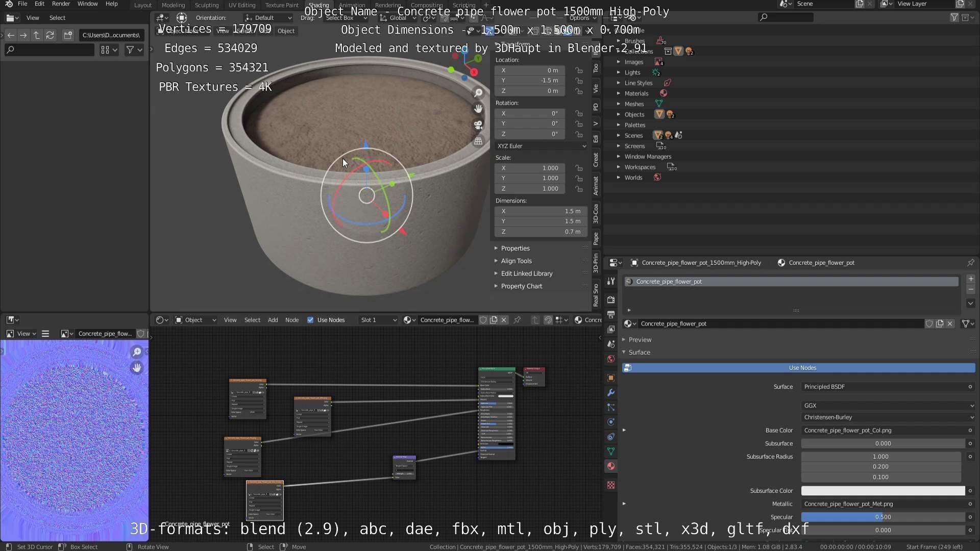Screen dimensions: 980x551
Task: Open the World properties tab icon
Action: tap(611, 359)
